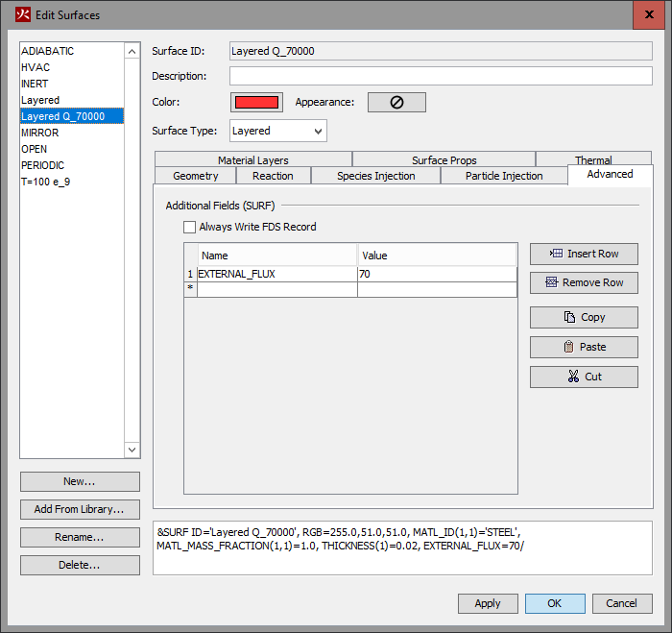Click the Description input field

[441, 76]
